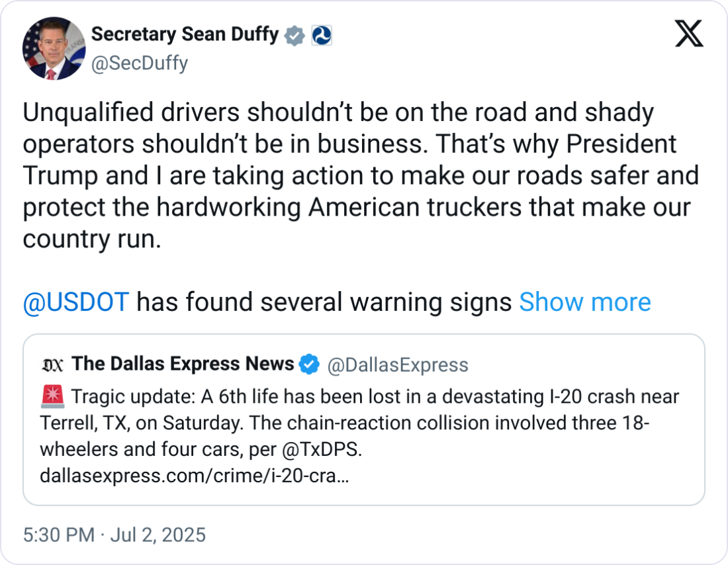
Task: Open the Secretary Sean Duffy display name
Action: coord(184,35)
